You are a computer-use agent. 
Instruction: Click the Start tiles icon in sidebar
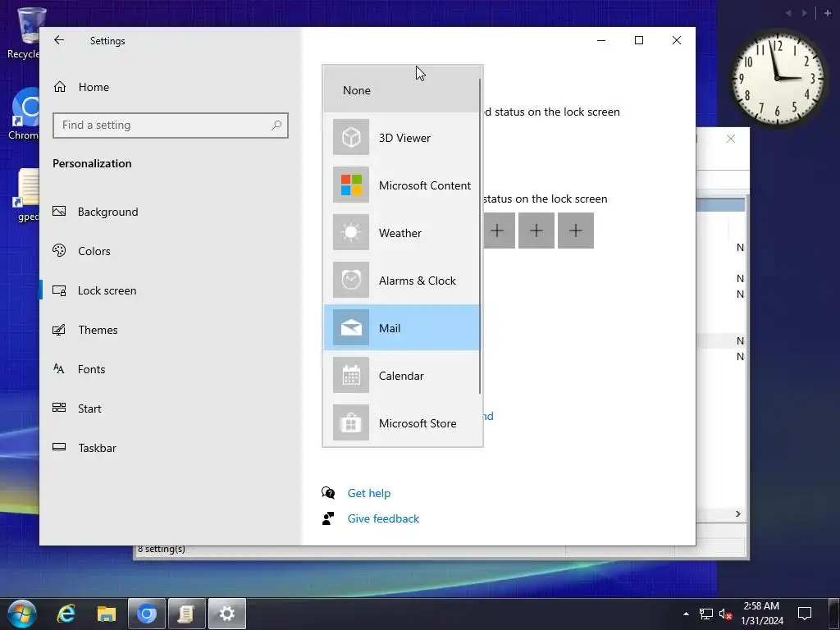click(59, 408)
